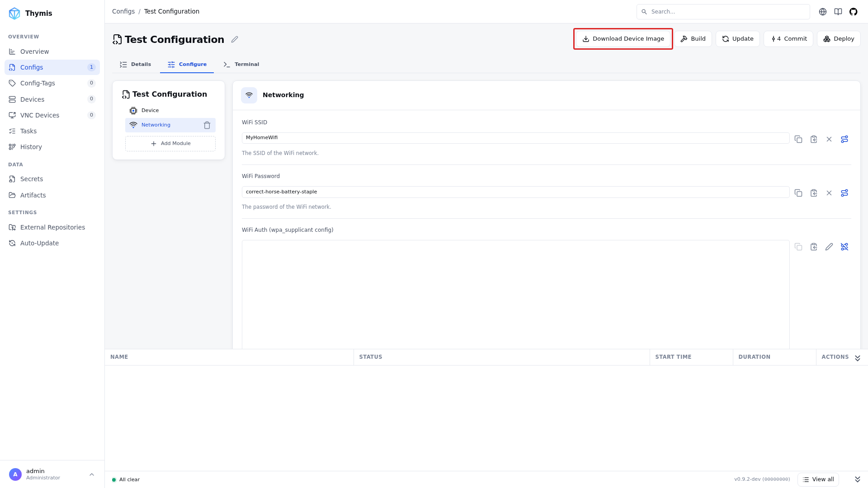Toggle secret link for WiFi SSID
The image size is (868, 488).
pos(844,139)
